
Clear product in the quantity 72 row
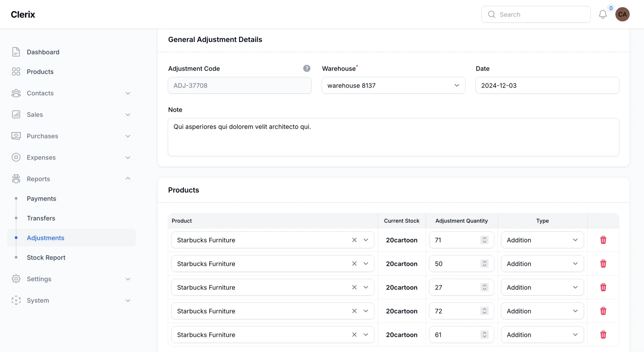pyautogui.click(x=354, y=311)
